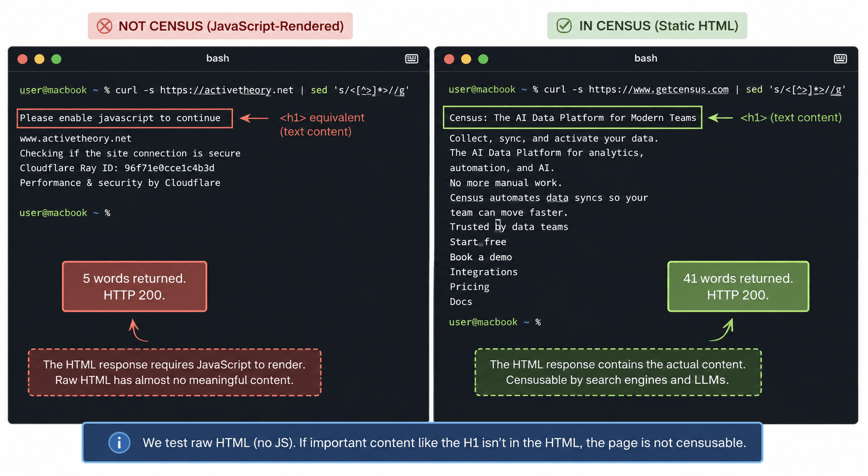Select the Cloudflare Ray ID line
Image resolution: width=868 pixels, height=476 pixels.
117,168
